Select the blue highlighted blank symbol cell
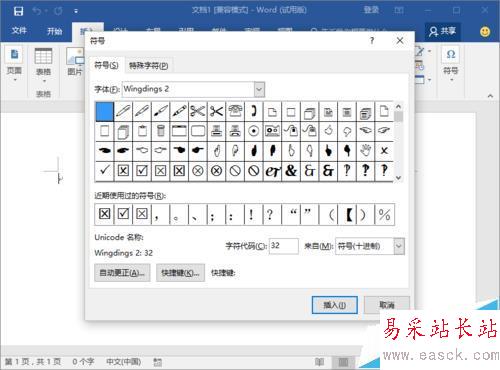 pyautogui.click(x=104, y=111)
